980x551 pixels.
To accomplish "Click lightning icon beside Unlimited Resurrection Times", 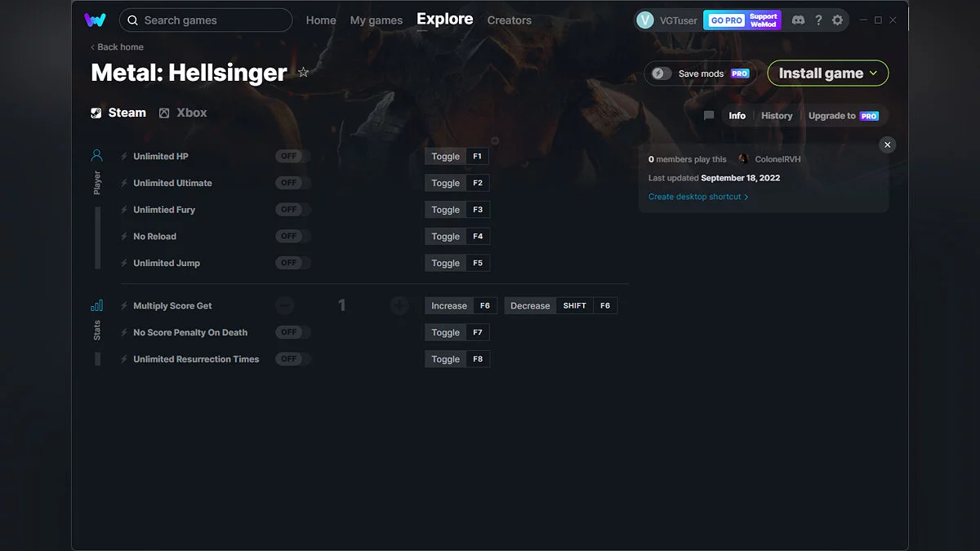I will tap(124, 359).
